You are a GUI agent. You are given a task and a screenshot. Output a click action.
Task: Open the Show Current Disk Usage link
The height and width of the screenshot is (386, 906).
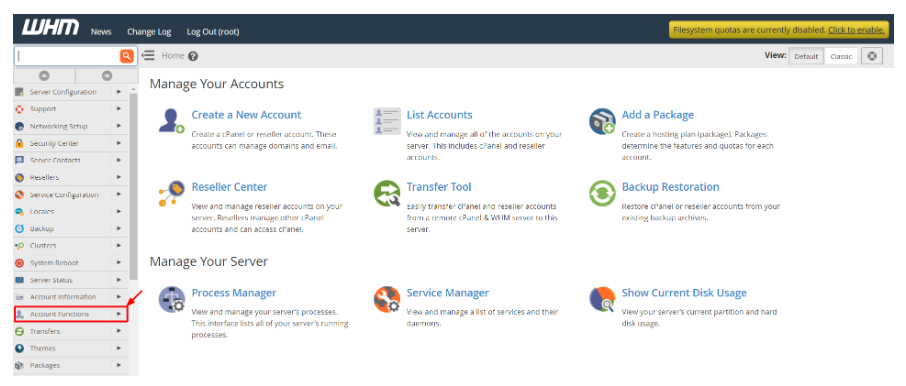(684, 293)
